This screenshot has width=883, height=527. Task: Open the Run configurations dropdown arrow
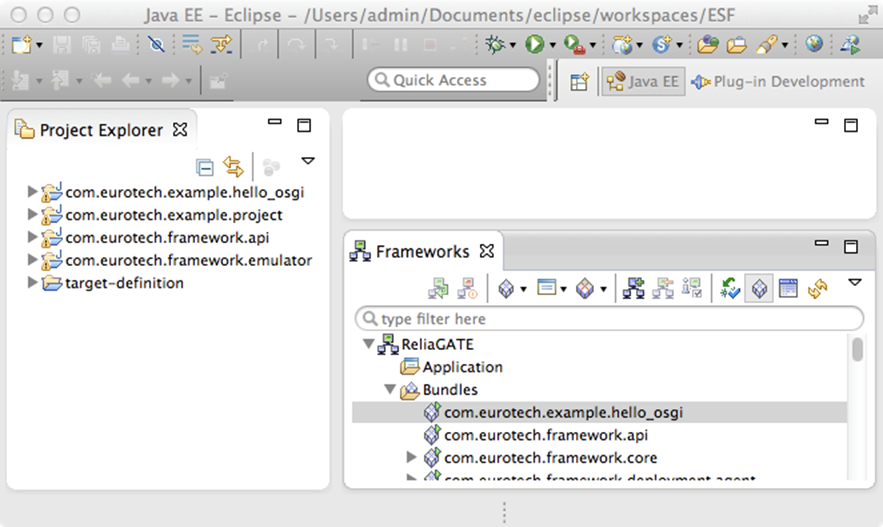click(x=552, y=45)
